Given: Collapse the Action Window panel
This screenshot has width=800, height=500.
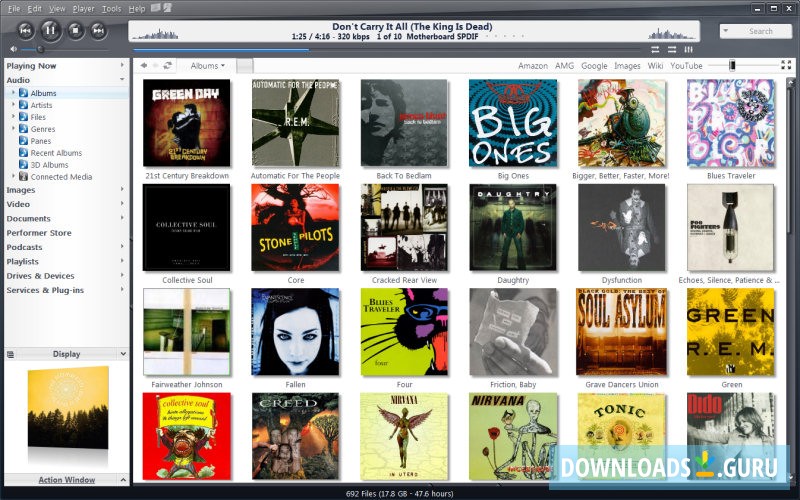Looking at the screenshot, I should pyautogui.click(x=123, y=480).
